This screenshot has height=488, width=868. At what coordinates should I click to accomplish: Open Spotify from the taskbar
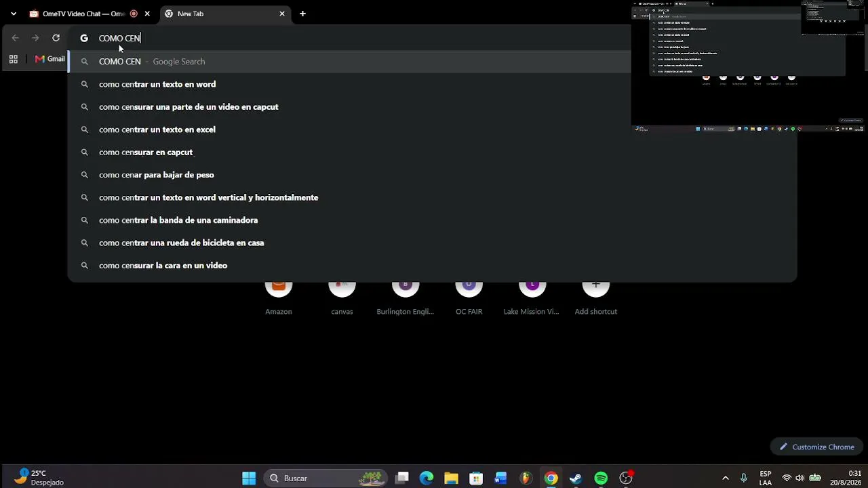(x=601, y=479)
